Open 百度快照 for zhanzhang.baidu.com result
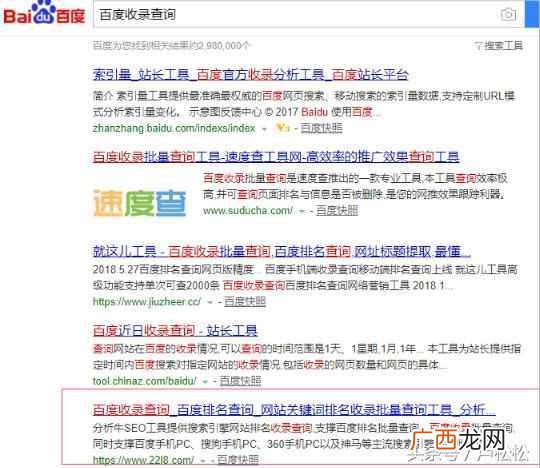 click(x=321, y=128)
